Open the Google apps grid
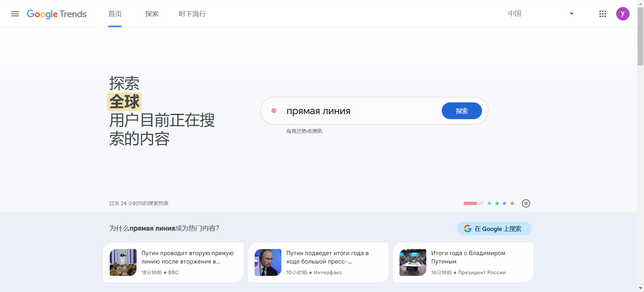This screenshot has width=644, height=292. coord(603,14)
